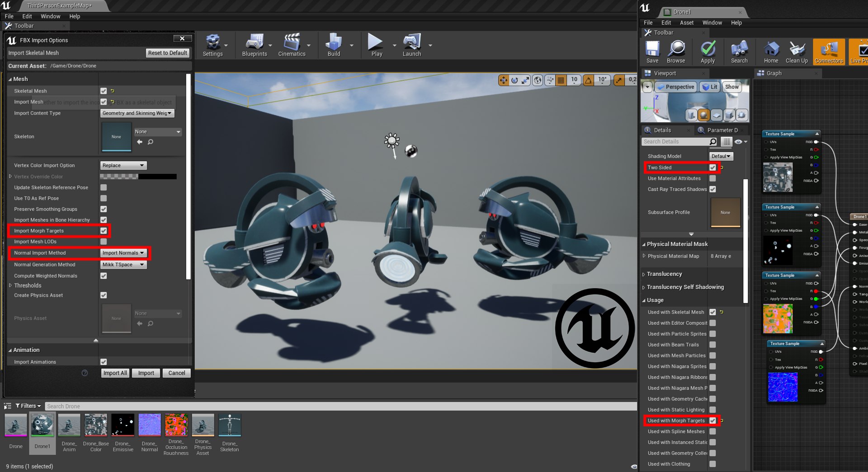The image size is (868, 472).
Task: Toggle the world/local coordinate globe icon
Action: [x=538, y=80]
